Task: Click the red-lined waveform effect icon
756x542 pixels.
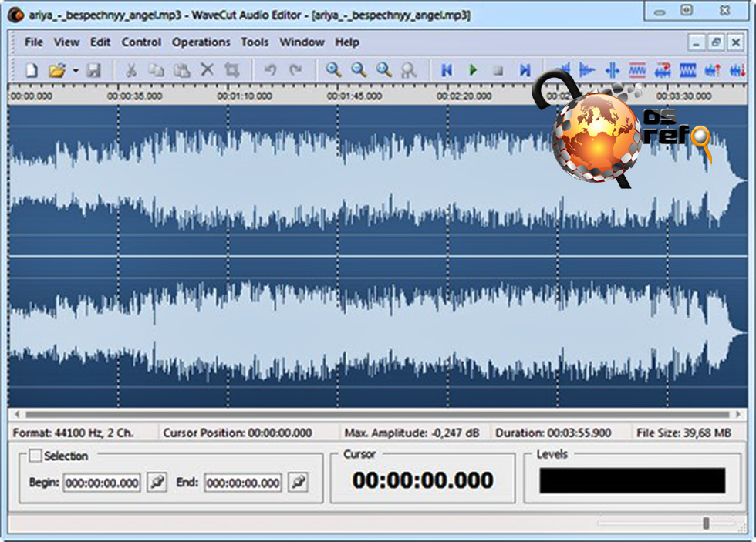Action: (637, 70)
